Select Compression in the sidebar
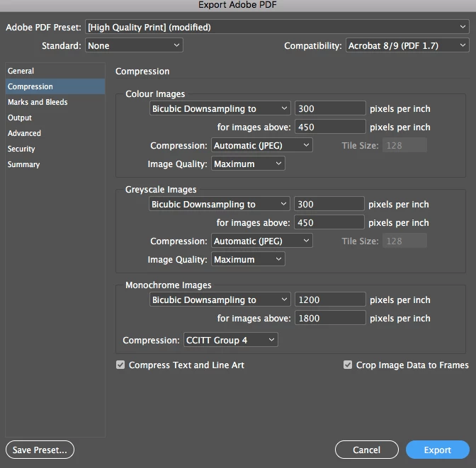476x468 pixels. pos(55,86)
